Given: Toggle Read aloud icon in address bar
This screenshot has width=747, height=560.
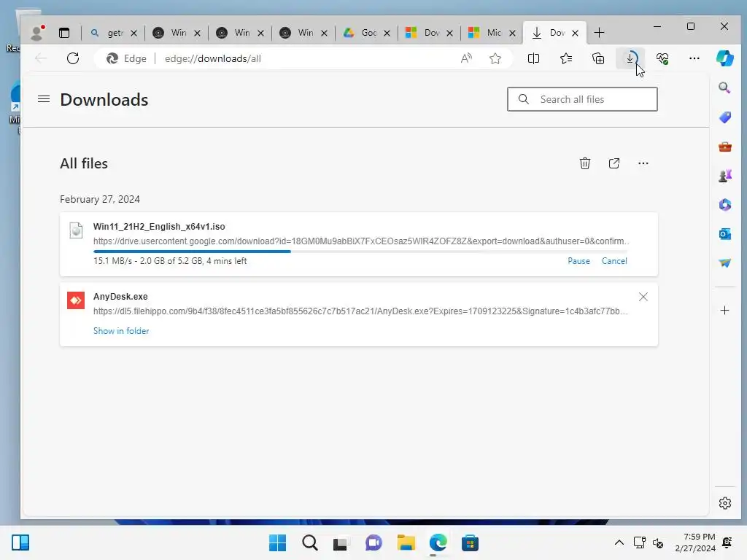Looking at the screenshot, I should 466,58.
